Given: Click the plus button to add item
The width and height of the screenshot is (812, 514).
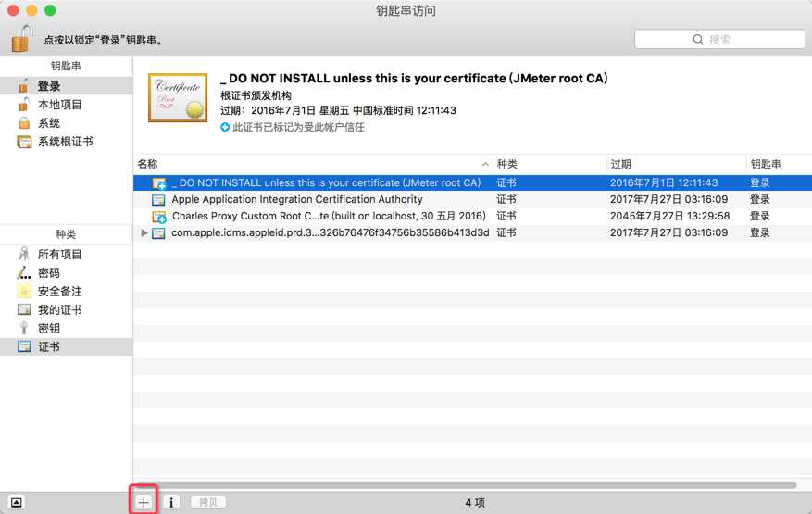Looking at the screenshot, I should pyautogui.click(x=144, y=502).
